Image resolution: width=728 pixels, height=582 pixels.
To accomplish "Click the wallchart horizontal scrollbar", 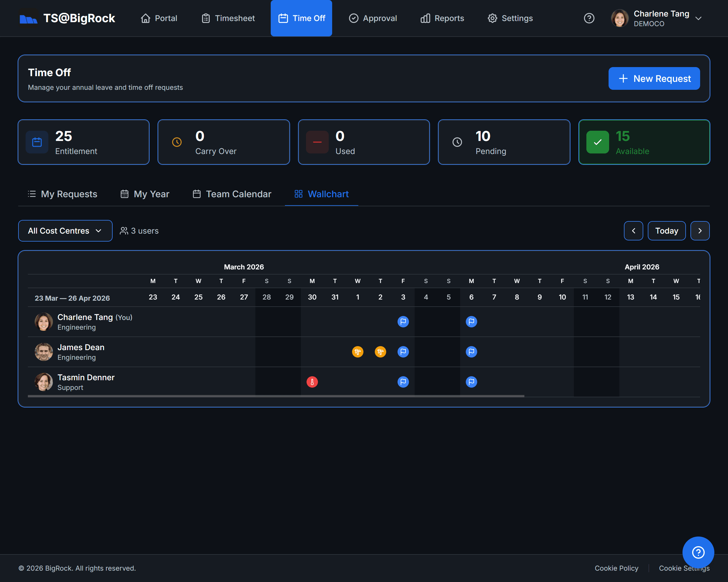I will [x=276, y=396].
